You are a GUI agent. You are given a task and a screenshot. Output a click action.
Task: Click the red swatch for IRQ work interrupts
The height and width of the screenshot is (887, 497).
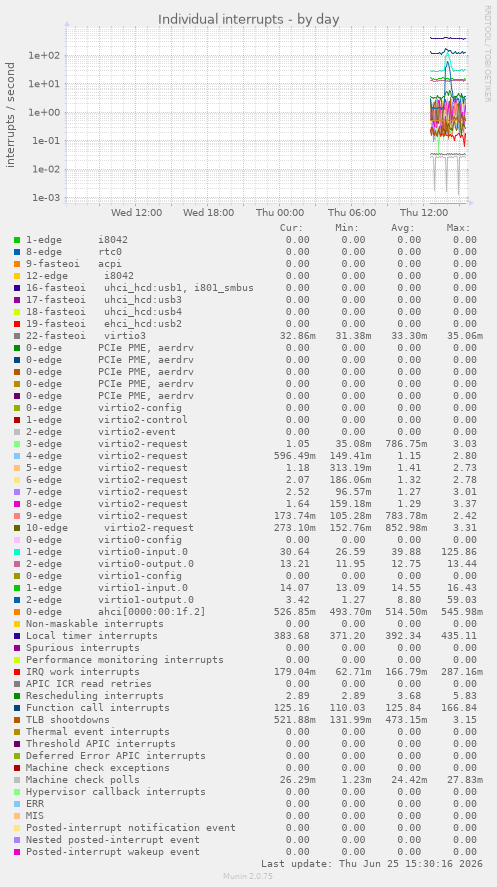17,671
